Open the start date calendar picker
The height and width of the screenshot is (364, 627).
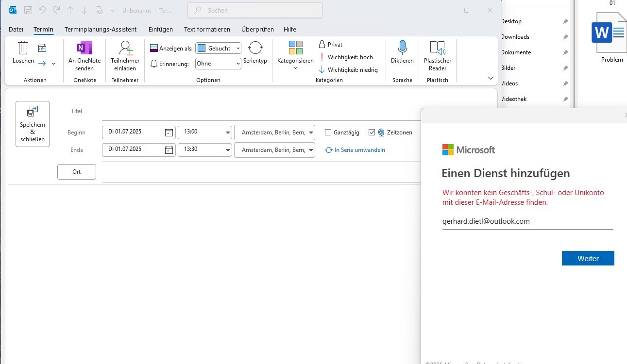point(169,132)
